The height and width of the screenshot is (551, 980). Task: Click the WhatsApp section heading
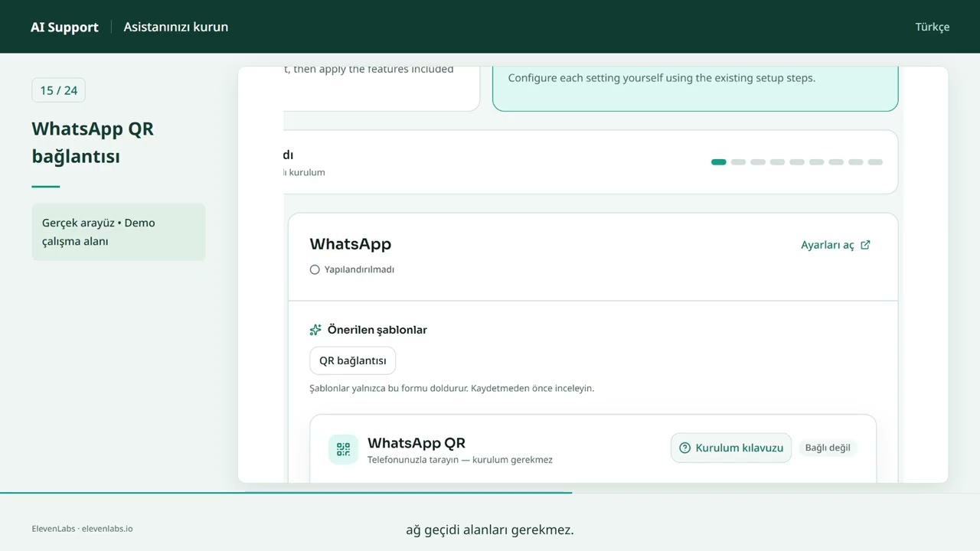pos(351,244)
